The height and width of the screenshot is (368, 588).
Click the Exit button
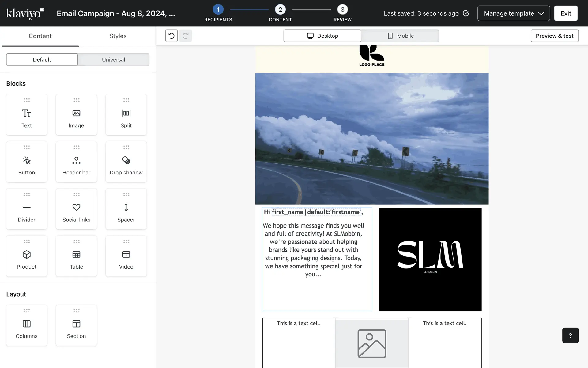[566, 13]
